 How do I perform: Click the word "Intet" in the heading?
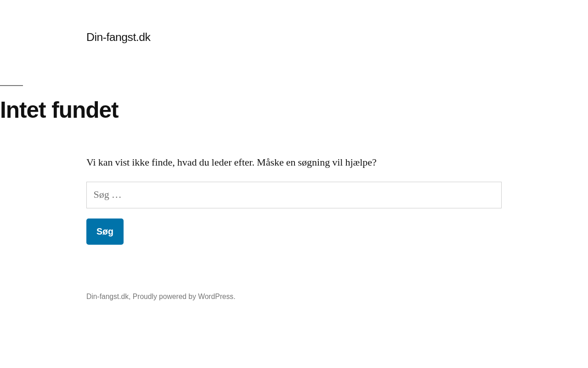pyautogui.click(x=23, y=110)
